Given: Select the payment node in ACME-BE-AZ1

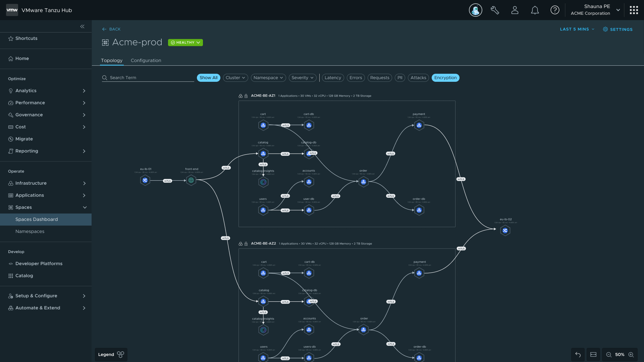Looking at the screenshot, I should (419, 125).
